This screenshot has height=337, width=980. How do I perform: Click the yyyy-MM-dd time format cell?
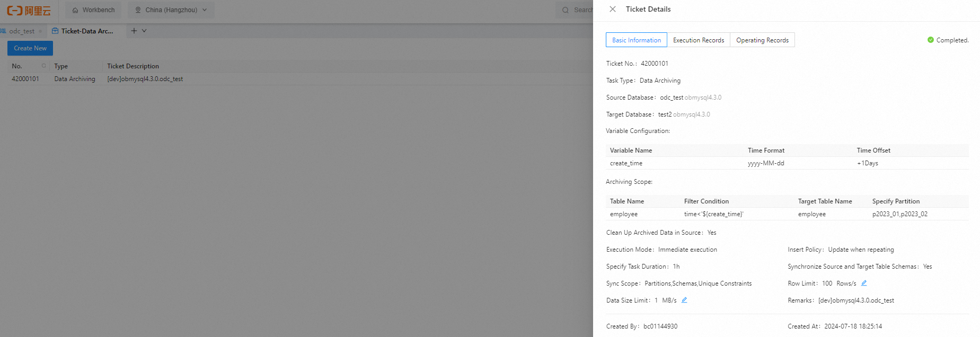[766, 163]
